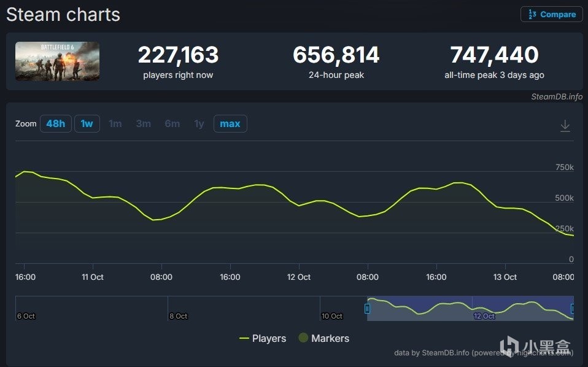The image size is (588, 367).
Task: Select the 1m zoom range
Action: pyautogui.click(x=115, y=124)
